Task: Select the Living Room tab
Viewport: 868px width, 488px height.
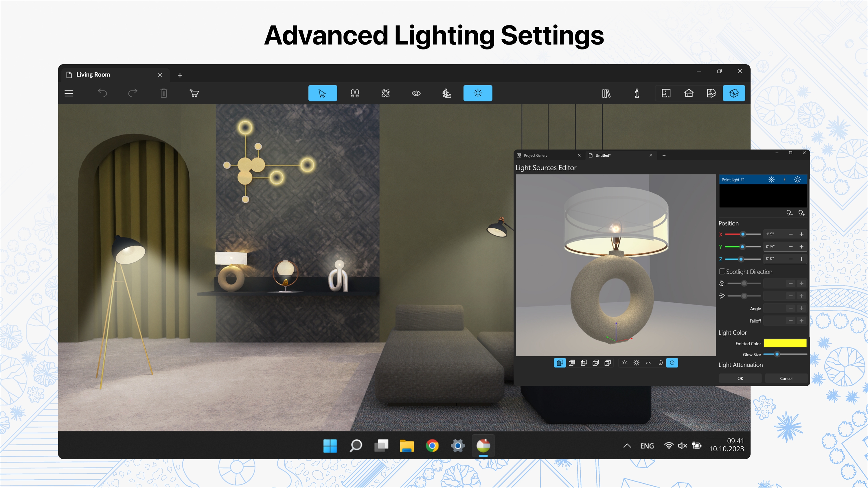Action: pos(93,75)
